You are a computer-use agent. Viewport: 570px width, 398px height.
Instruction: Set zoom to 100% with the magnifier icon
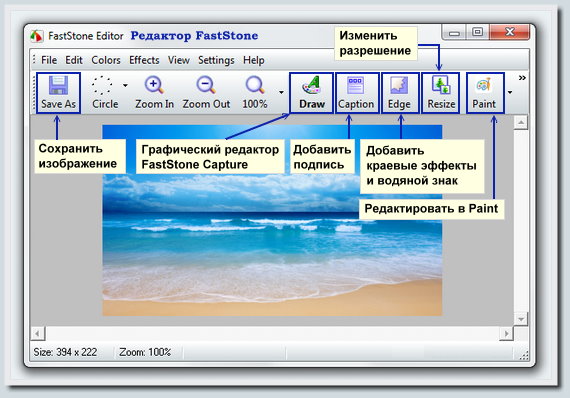coord(254,93)
